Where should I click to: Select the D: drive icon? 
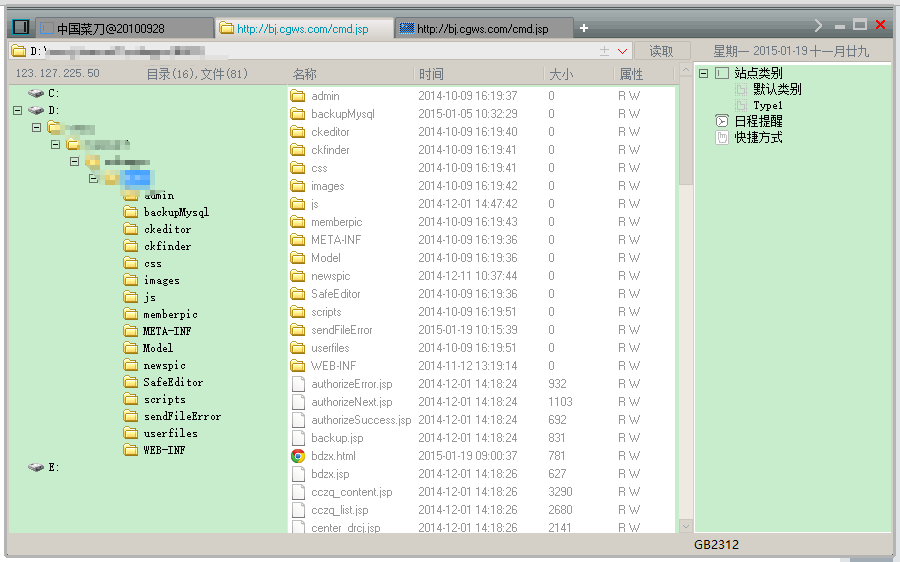(36, 110)
